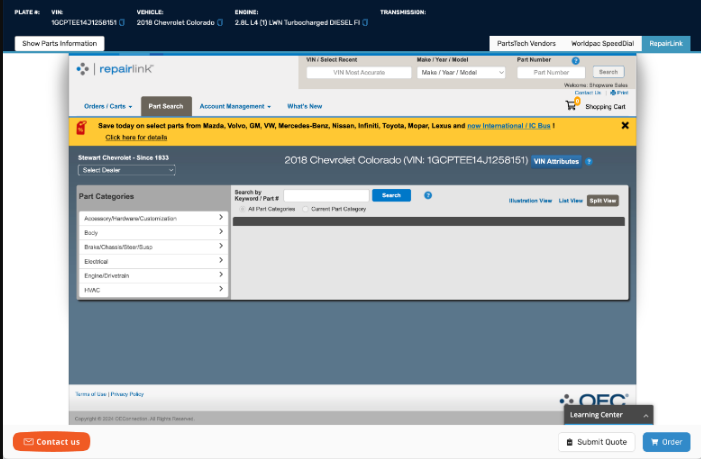
Task: Click the VIN Attributes button
Action: pos(556,161)
